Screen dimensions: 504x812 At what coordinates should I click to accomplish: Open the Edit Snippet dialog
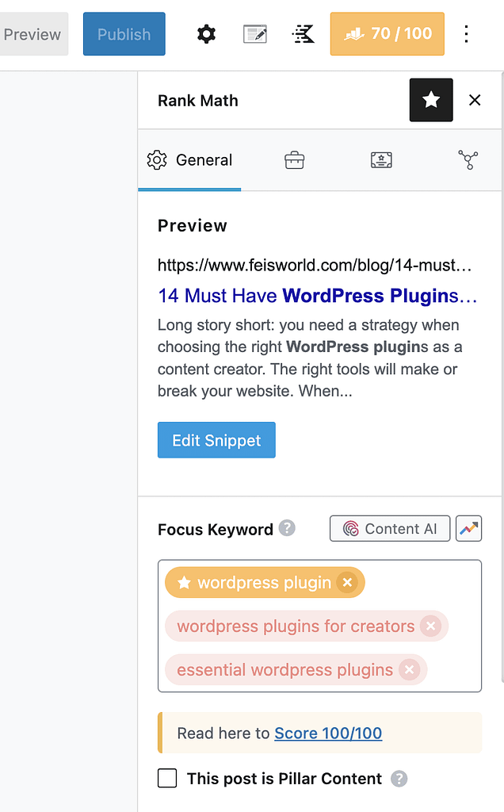[x=216, y=439]
